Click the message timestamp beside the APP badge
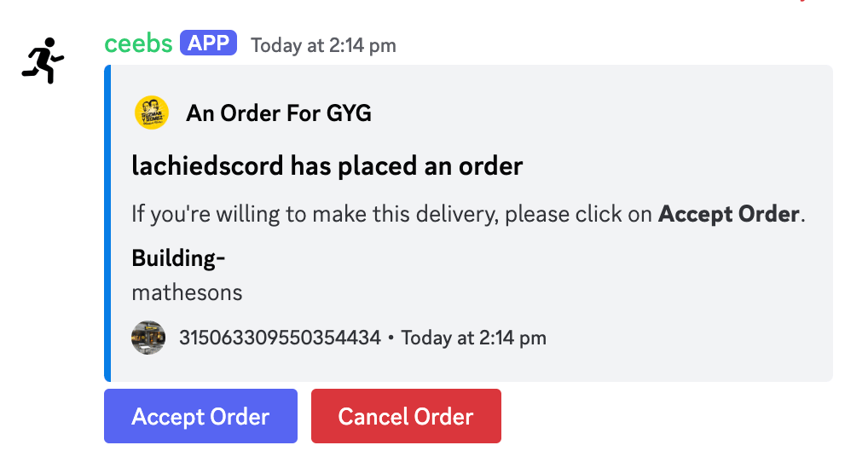 [323, 45]
